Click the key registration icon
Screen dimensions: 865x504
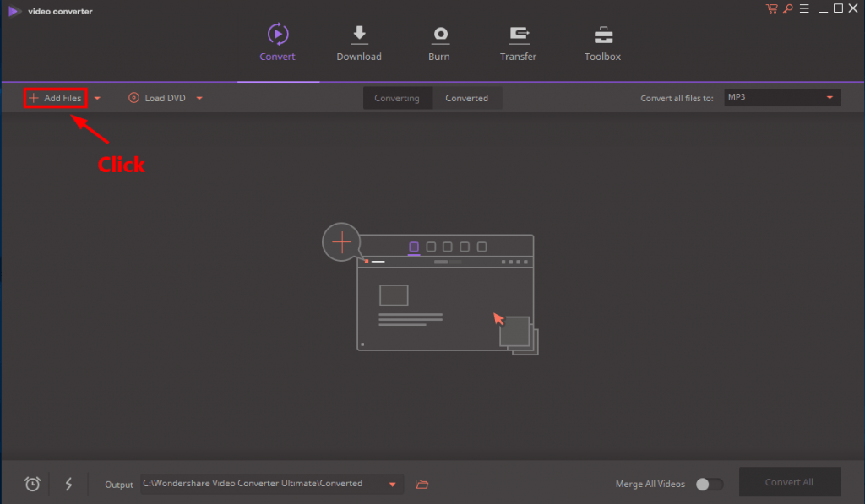(788, 8)
